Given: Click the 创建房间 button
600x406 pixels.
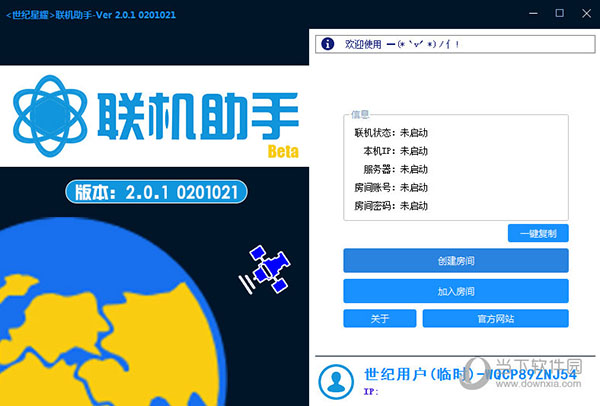Looking at the screenshot, I should 456,261.
